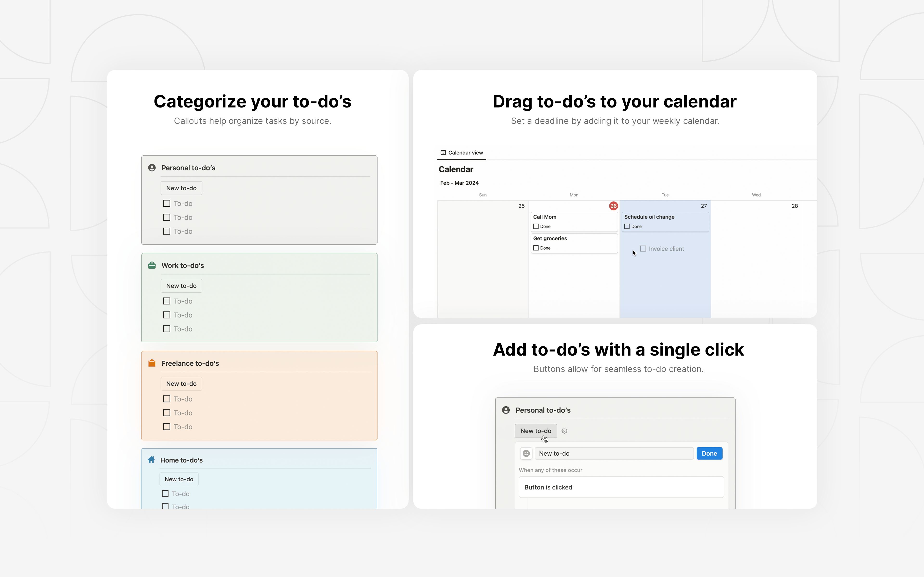Image resolution: width=924 pixels, height=577 pixels.
Task: Click the New to-do name input field
Action: click(614, 453)
